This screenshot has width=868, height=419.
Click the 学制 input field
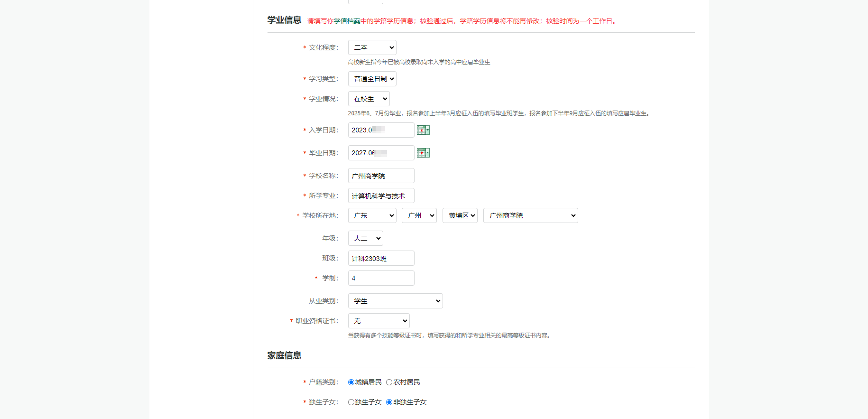[x=381, y=278]
